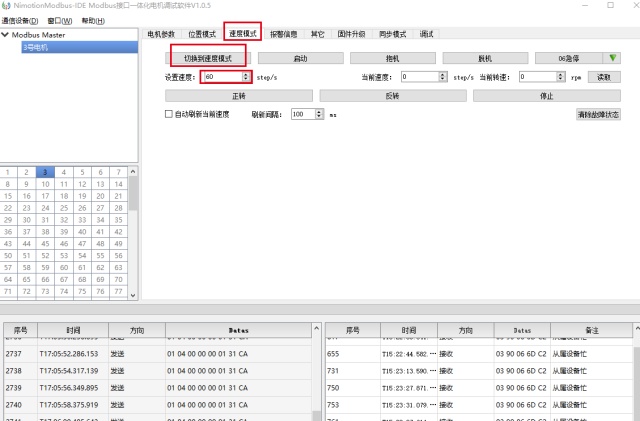Open the 通信设备 menu
Image resolution: width=640 pixels, height=421 pixels.
(20, 20)
